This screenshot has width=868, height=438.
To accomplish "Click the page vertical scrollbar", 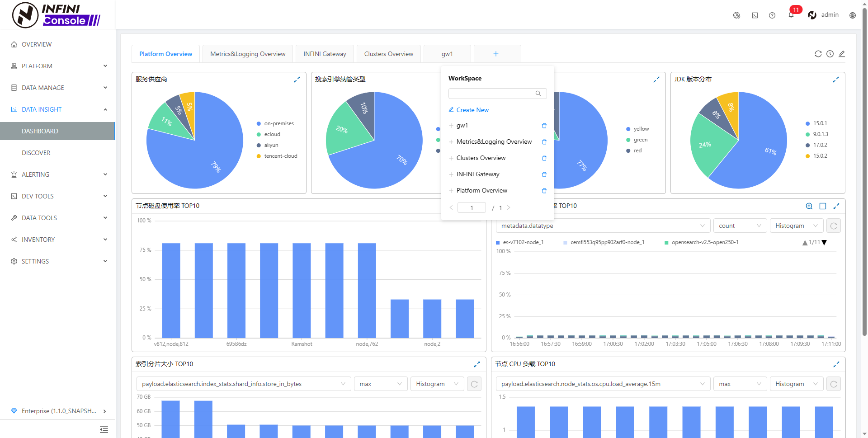I will pos(864,172).
